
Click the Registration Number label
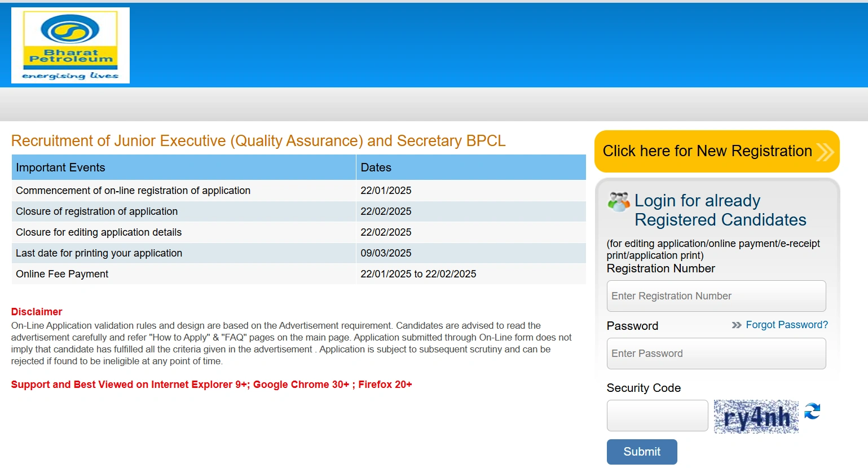click(x=660, y=268)
